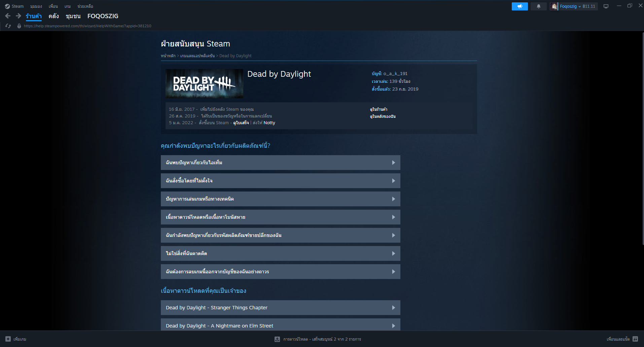The height and width of the screenshot is (347, 644).
Task: Open the มุมมอง menu
Action: click(x=36, y=6)
